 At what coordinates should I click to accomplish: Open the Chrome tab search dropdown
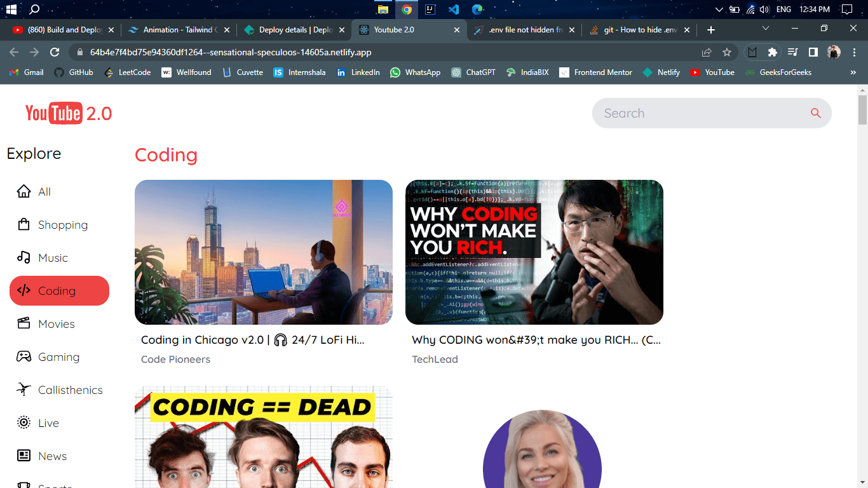coord(766,29)
